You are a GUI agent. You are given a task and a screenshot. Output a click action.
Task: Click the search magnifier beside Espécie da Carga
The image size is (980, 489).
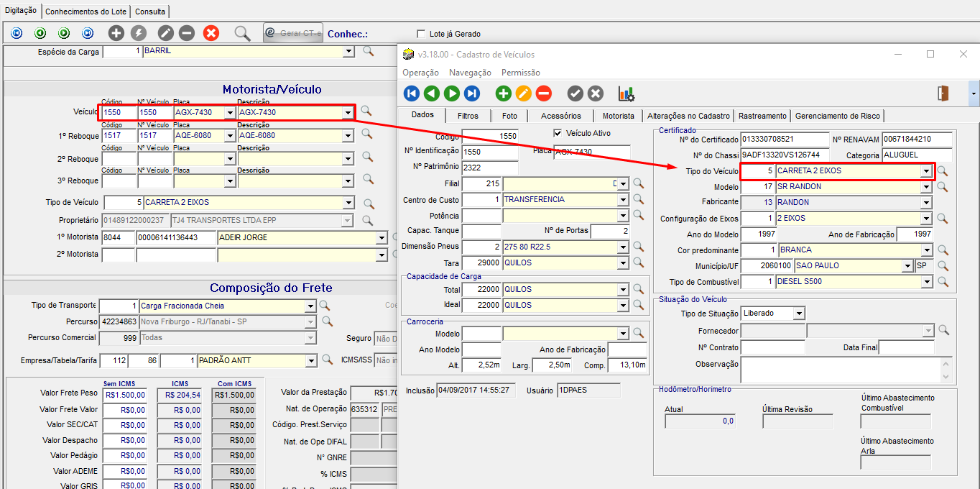pyautogui.click(x=368, y=51)
